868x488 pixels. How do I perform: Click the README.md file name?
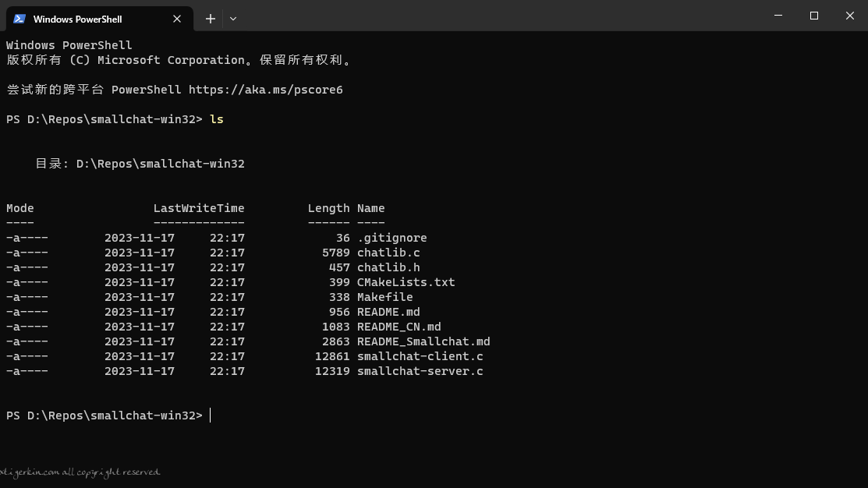(x=388, y=312)
